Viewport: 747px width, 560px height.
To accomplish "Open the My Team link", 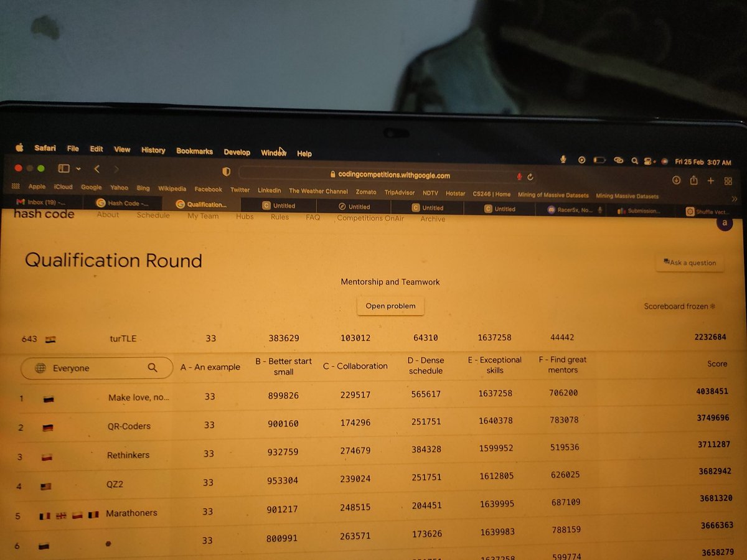I will coord(203,216).
